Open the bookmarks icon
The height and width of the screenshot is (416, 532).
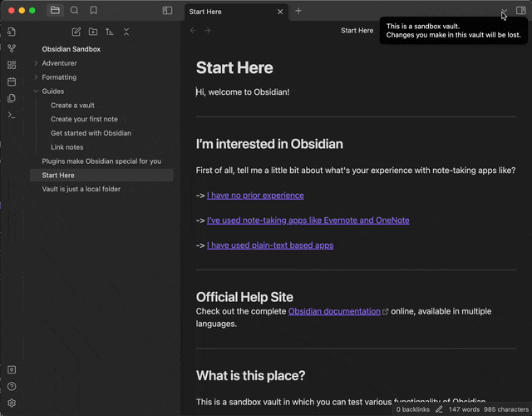94,11
